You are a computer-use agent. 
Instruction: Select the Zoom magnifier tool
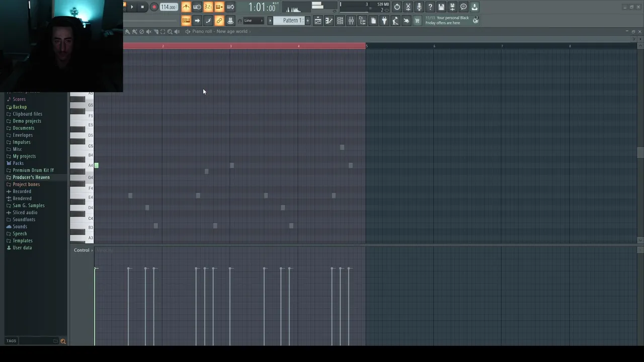click(170, 31)
